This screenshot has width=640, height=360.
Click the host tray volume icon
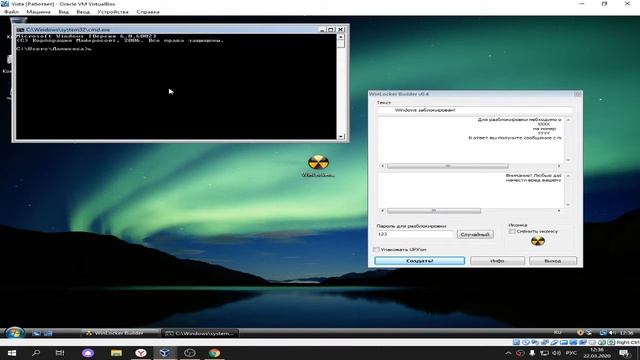556,353
